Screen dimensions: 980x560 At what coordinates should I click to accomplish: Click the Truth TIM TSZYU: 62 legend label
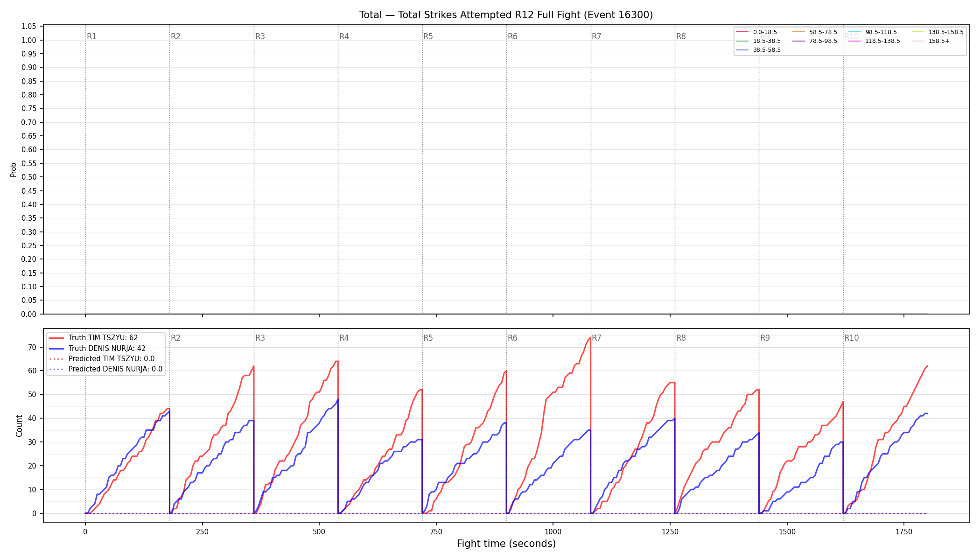click(103, 338)
